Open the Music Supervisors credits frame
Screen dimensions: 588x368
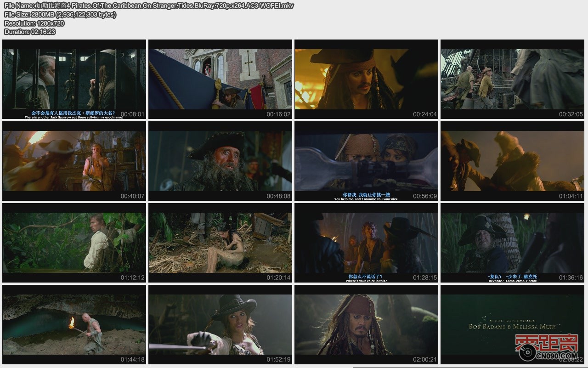click(512, 324)
